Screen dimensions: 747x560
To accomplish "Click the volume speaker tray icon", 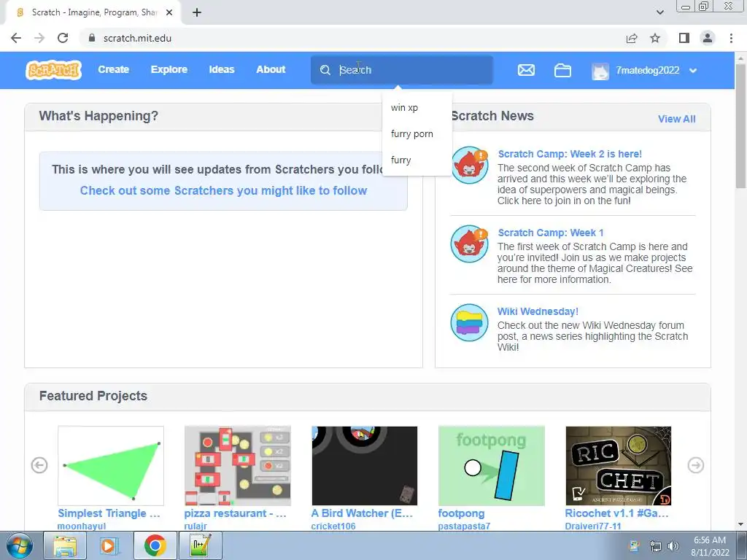I will 673,546.
